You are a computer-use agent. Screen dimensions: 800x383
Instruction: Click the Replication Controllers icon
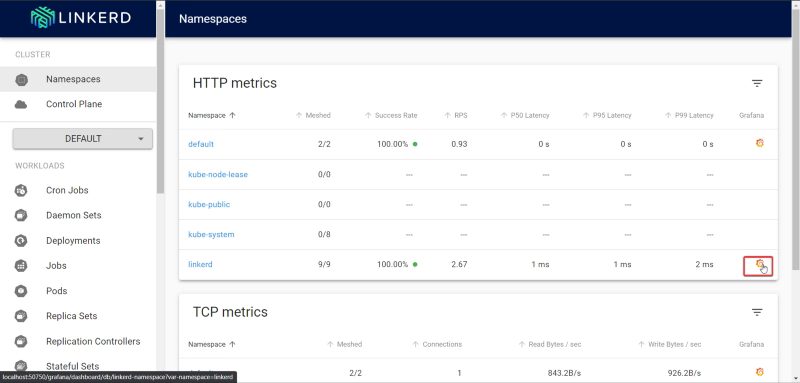(21, 341)
